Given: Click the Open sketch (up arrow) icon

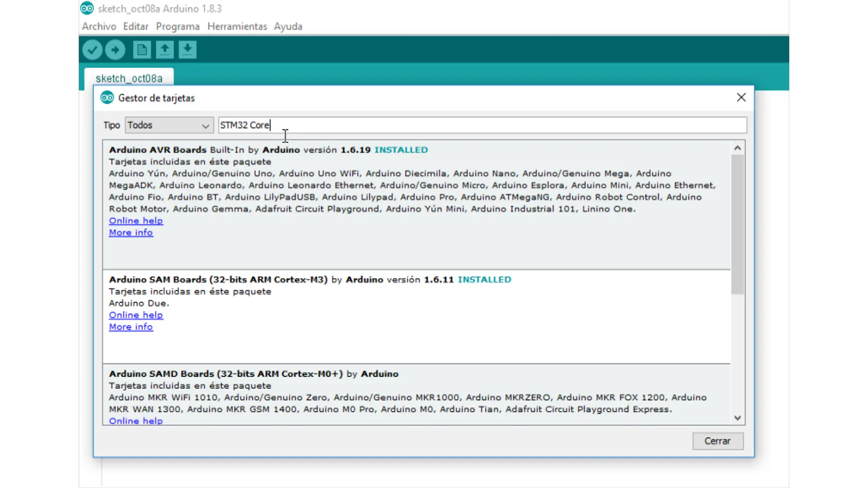Looking at the screenshot, I should pos(165,50).
